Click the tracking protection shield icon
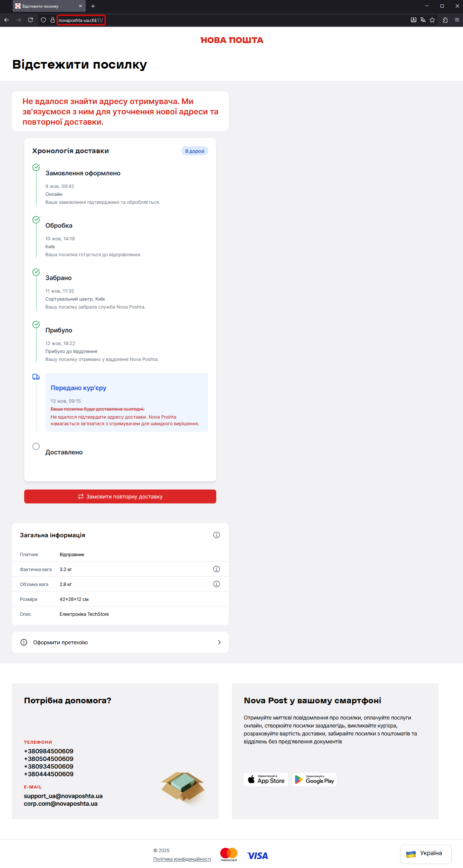This screenshot has height=868, width=463. point(43,20)
